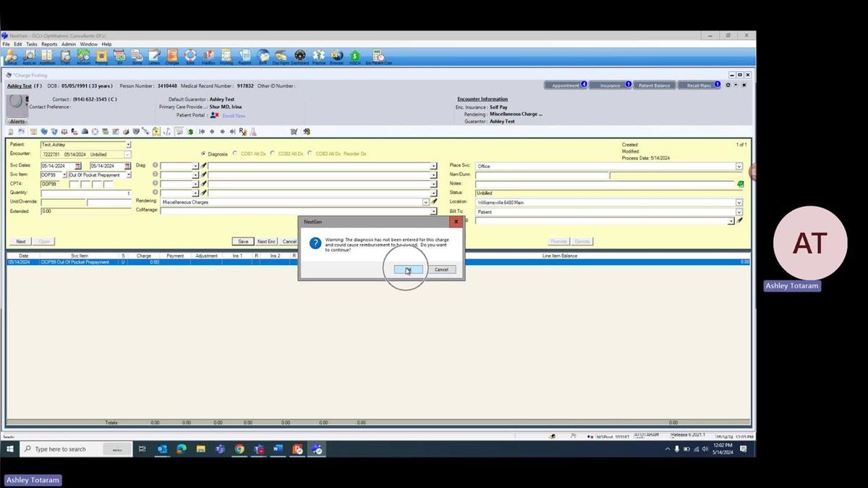Open the Posting tool
Screen dimensions: 868x488
101,56
